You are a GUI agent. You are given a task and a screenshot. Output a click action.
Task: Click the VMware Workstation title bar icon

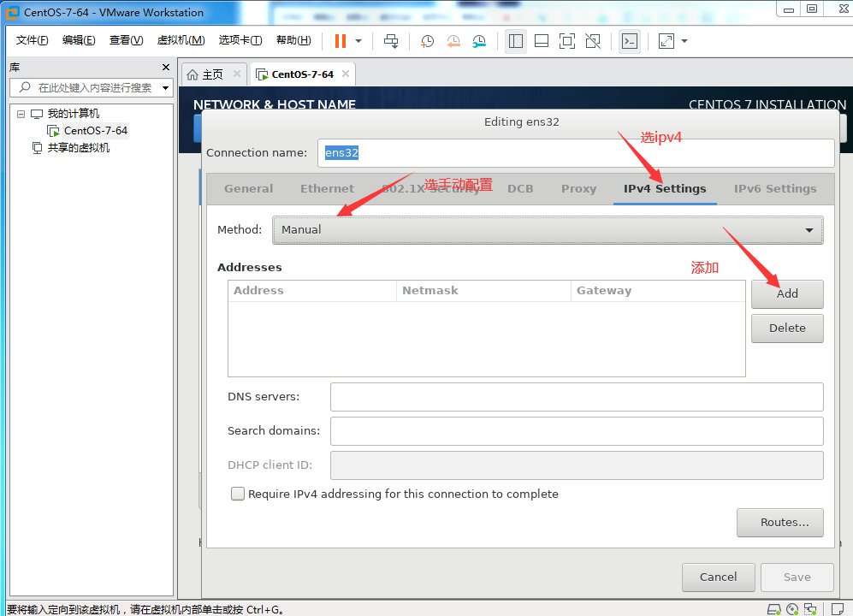click(x=12, y=13)
